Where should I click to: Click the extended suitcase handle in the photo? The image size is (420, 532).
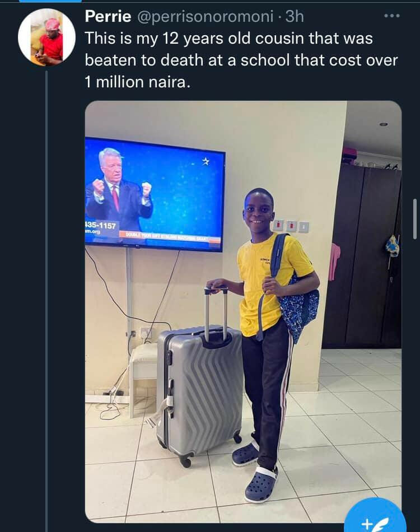click(x=216, y=312)
